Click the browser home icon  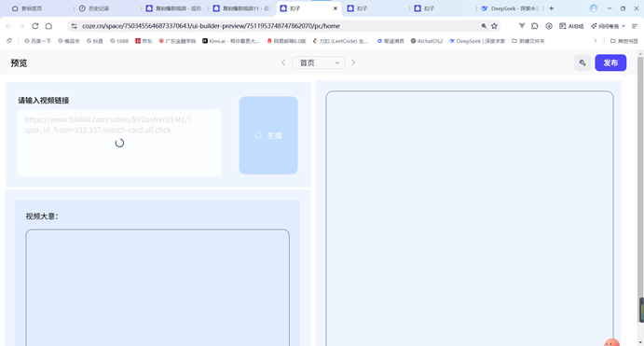(x=48, y=26)
